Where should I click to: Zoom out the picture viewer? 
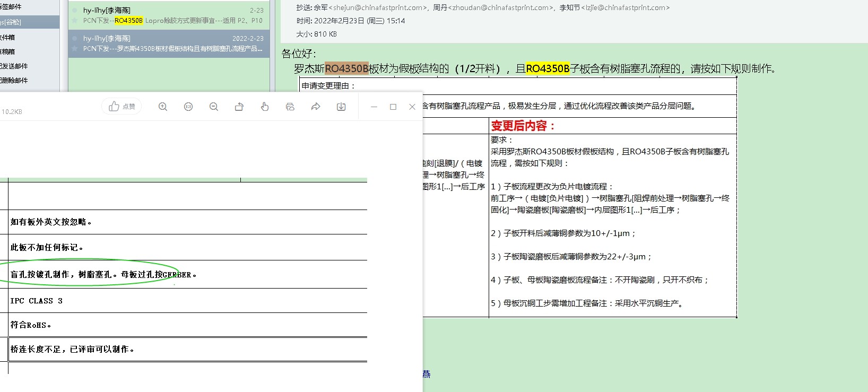click(214, 107)
